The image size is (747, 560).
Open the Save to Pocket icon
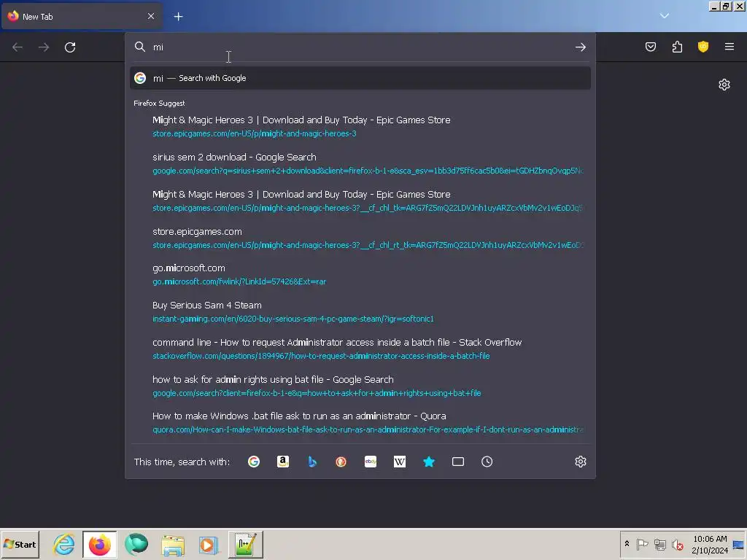pos(650,47)
